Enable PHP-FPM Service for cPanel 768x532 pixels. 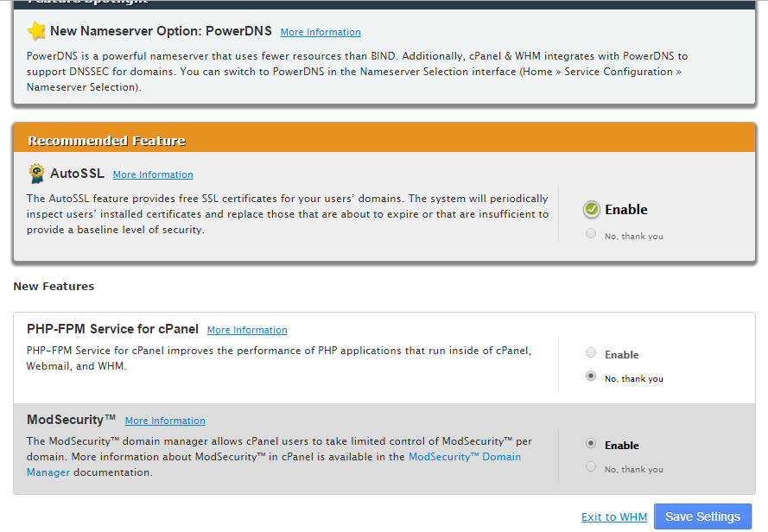(591, 353)
